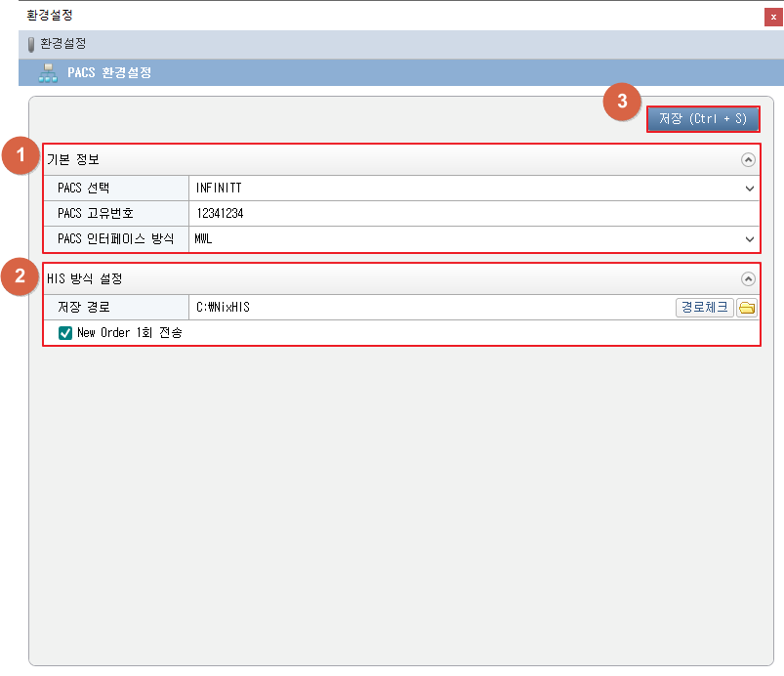Viewport: 784px width, 676px height.
Task: Click the pin icon beside the 환경설정 tab
Action: (x=31, y=44)
